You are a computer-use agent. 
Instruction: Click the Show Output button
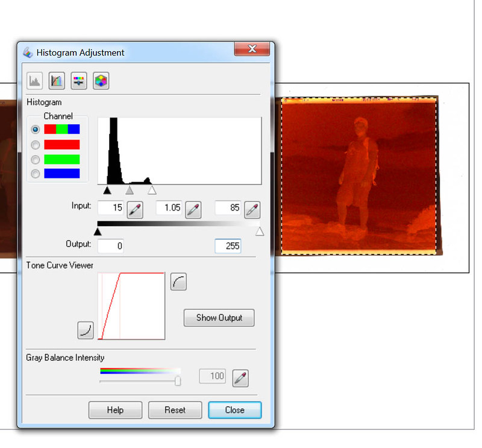coord(219,318)
